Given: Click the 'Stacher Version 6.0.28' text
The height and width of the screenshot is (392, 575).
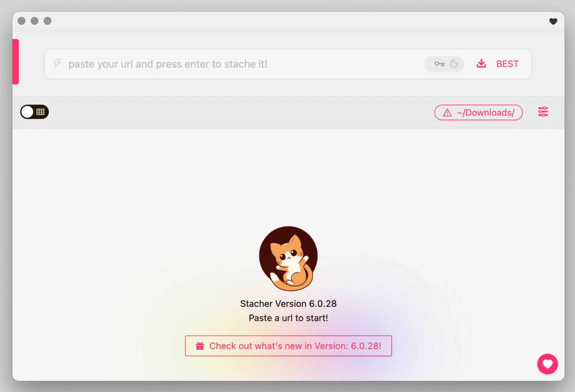Looking at the screenshot, I should click(x=288, y=303).
